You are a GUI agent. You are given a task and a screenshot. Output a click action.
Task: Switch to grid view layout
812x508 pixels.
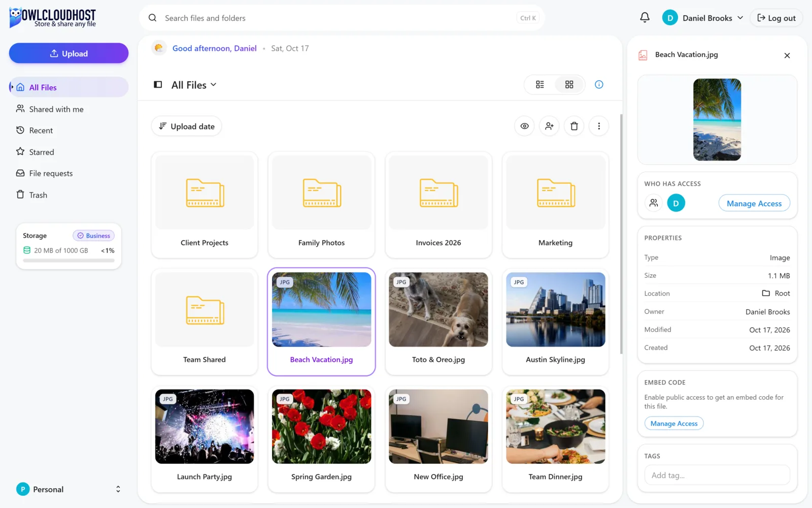[x=569, y=84]
